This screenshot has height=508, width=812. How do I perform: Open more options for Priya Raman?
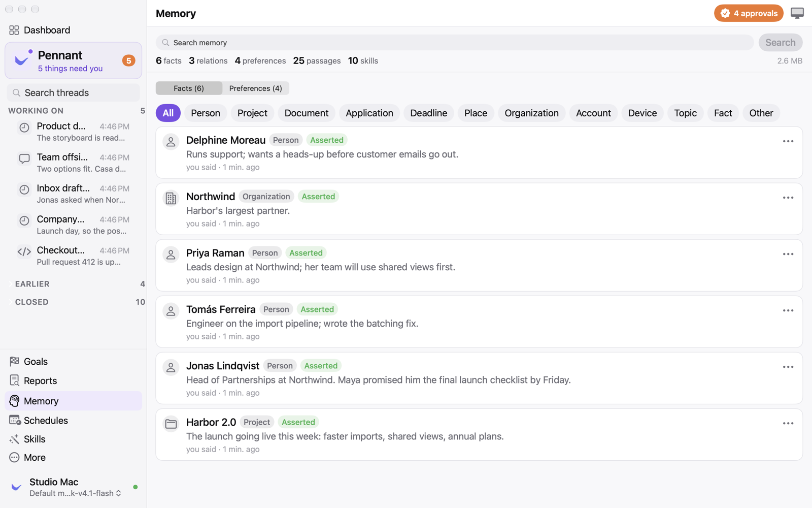(788, 254)
